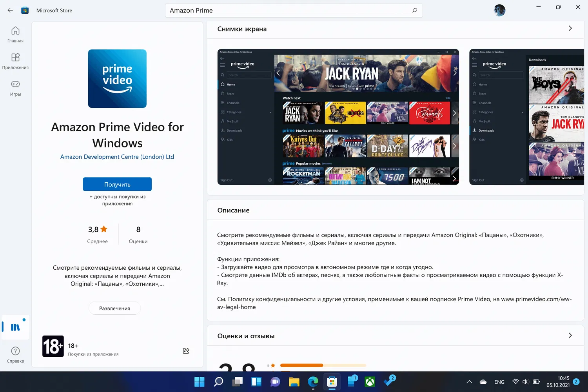
Task: Click the volume speaker tray icon
Action: pos(526,382)
